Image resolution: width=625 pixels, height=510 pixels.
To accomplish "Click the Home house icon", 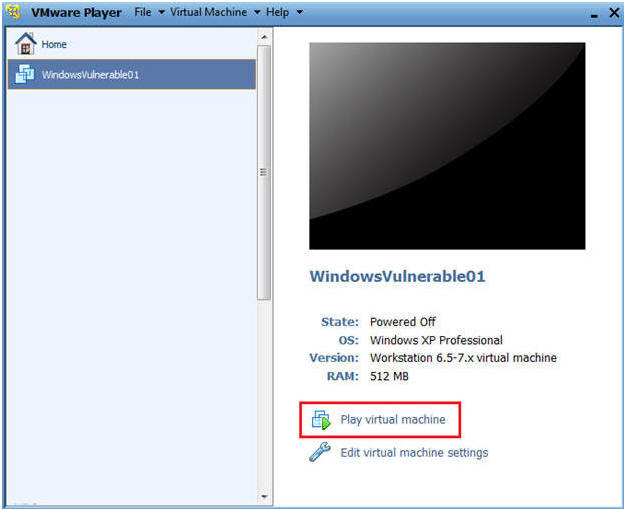I will pos(26,43).
